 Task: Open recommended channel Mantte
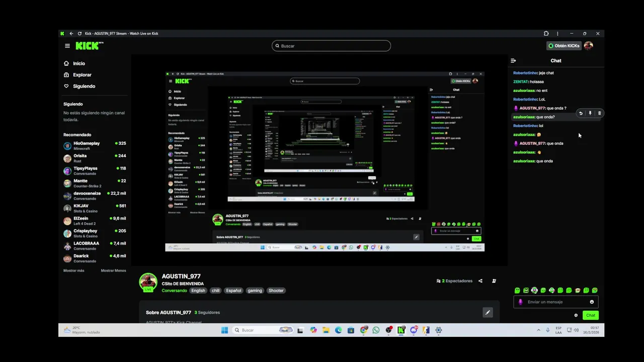coord(95,183)
